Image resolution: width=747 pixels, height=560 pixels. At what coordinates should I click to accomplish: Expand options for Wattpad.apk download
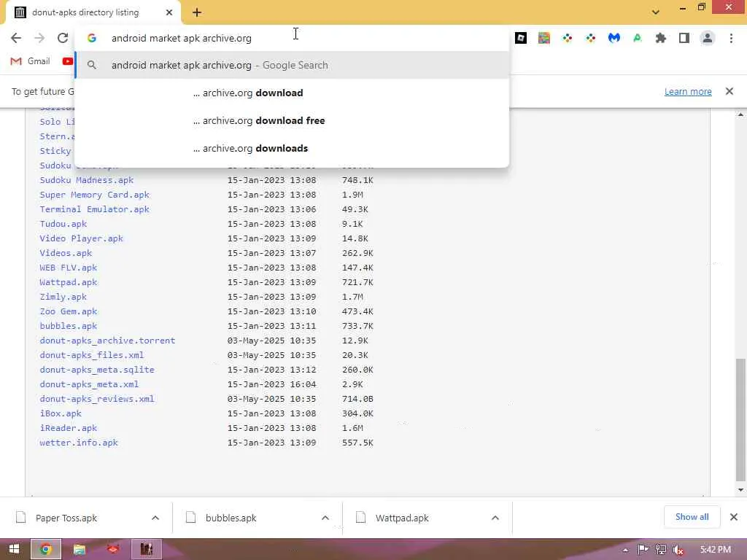[x=495, y=518]
